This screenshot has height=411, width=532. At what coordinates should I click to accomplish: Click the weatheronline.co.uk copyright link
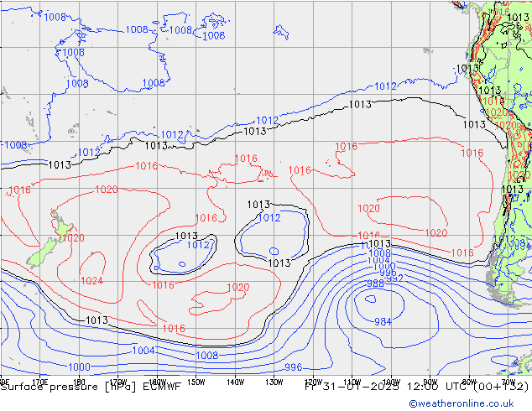462,403
